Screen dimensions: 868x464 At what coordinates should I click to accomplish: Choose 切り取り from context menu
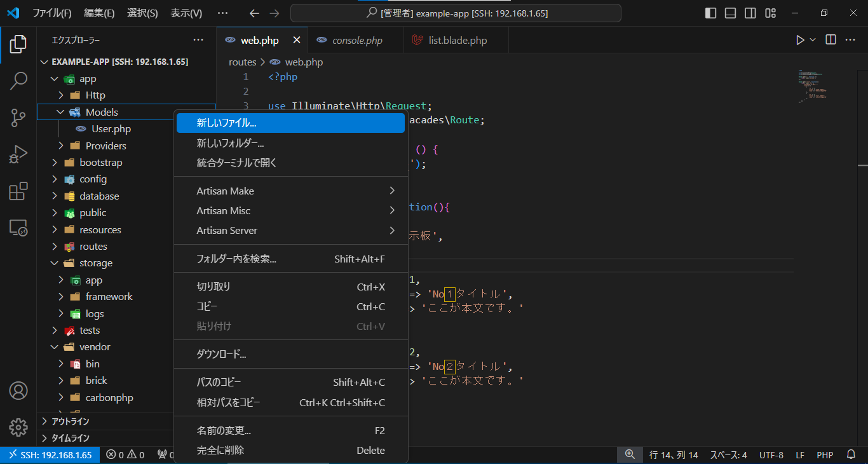click(290, 287)
